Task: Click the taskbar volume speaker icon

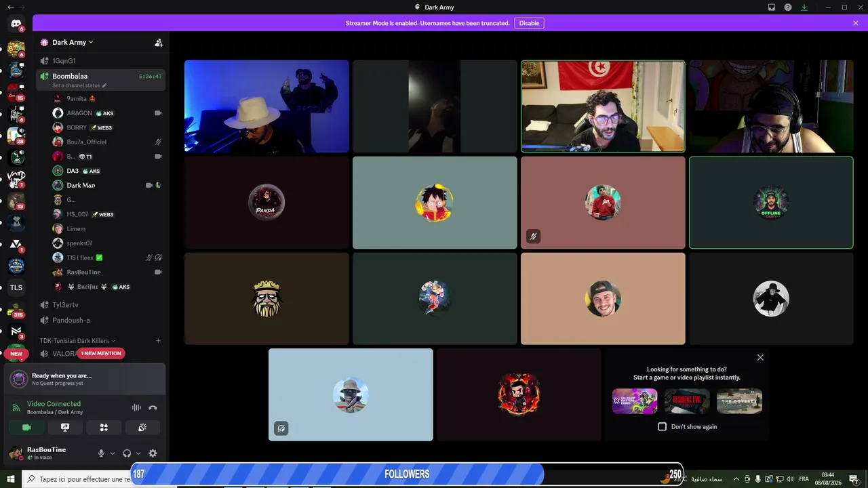Action: [790, 479]
